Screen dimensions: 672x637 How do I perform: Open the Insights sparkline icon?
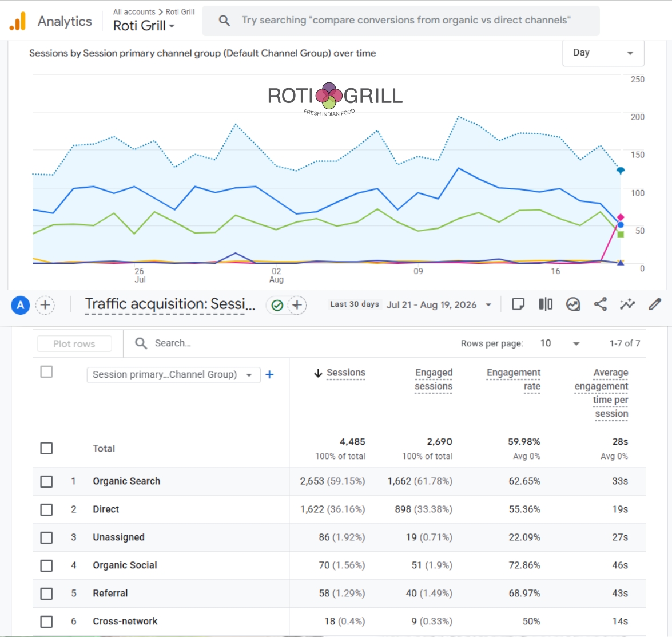point(627,304)
